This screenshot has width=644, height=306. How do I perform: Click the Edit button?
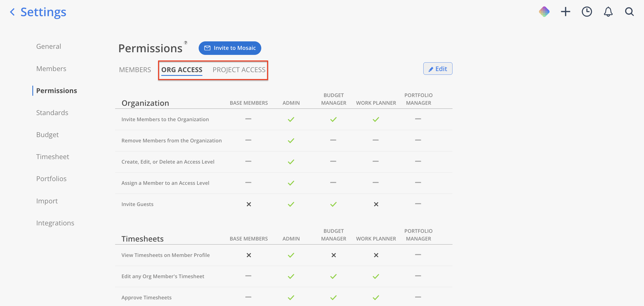coord(438,69)
